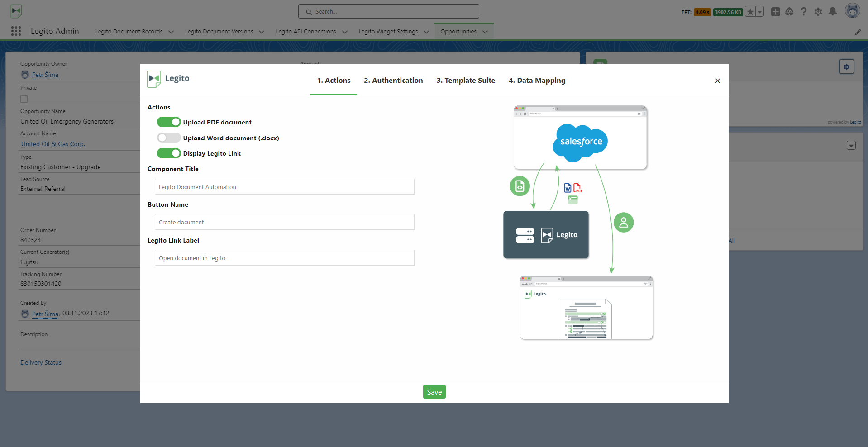Open the user profile avatar
The image size is (868, 447).
tap(853, 11)
